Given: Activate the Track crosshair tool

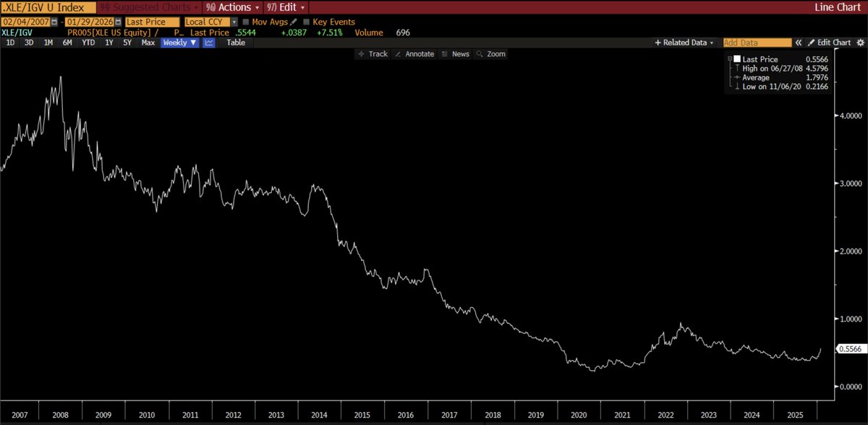Looking at the screenshot, I should tap(373, 54).
